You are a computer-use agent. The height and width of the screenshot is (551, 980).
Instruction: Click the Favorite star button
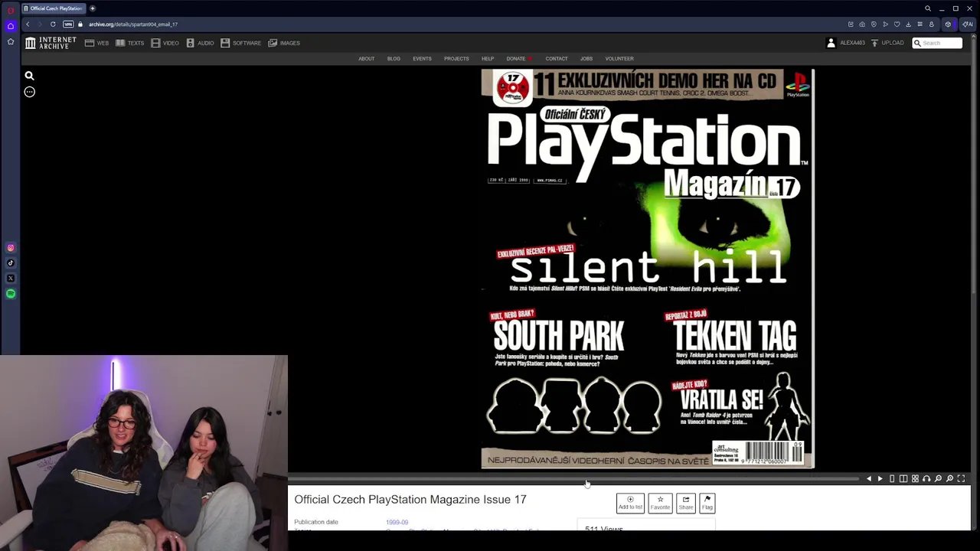(x=660, y=503)
